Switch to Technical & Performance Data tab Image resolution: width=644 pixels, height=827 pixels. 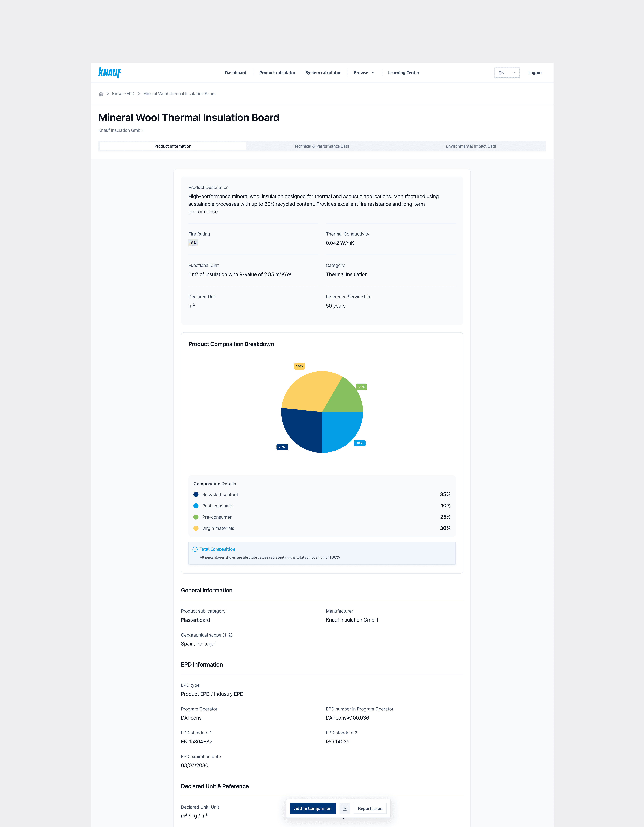pyautogui.click(x=322, y=146)
